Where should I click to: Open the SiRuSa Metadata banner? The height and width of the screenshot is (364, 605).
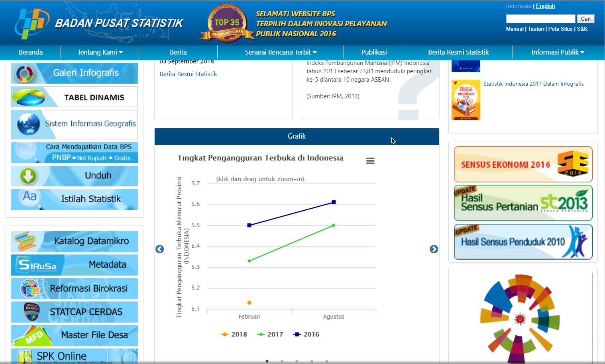point(75,265)
